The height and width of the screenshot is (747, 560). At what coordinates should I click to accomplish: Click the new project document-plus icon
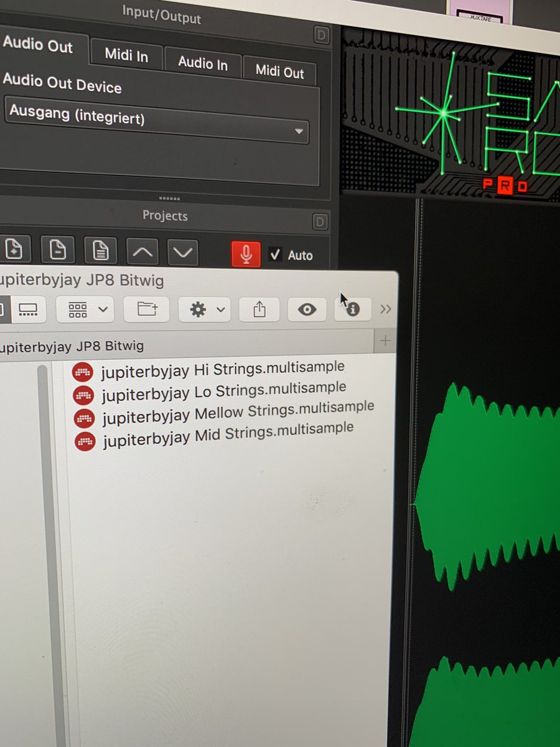14,250
